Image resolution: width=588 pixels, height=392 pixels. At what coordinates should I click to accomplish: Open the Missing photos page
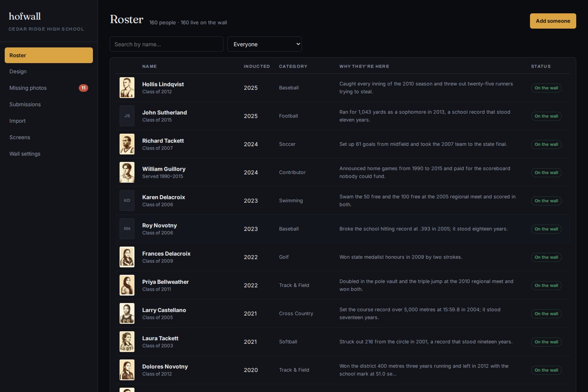point(49,88)
